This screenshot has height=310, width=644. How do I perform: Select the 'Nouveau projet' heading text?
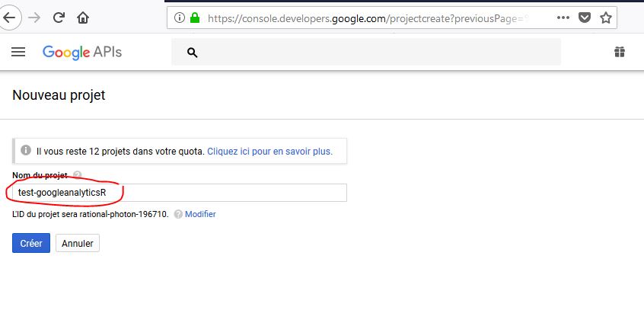click(59, 95)
